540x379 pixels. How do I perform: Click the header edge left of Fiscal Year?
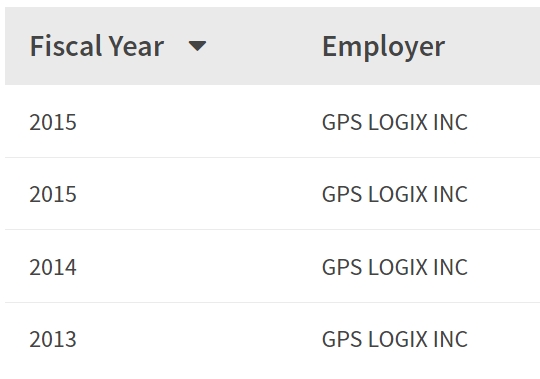(x=17, y=46)
